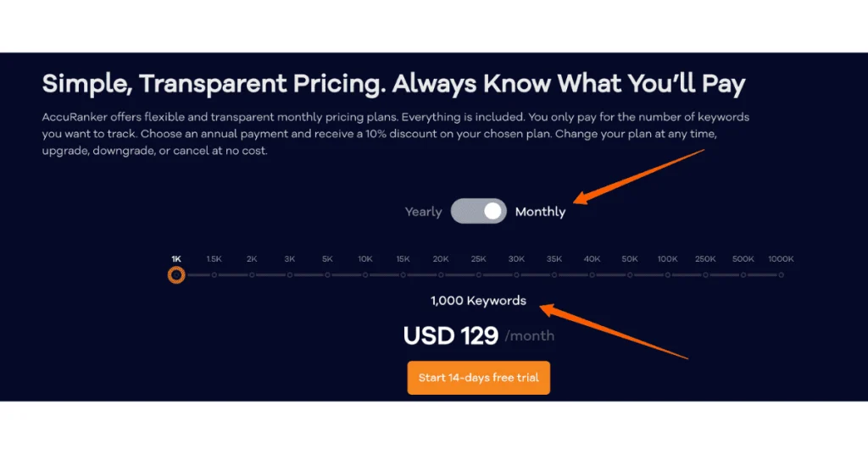
Task: Set the plan to 20K keywords
Action: 441,274
